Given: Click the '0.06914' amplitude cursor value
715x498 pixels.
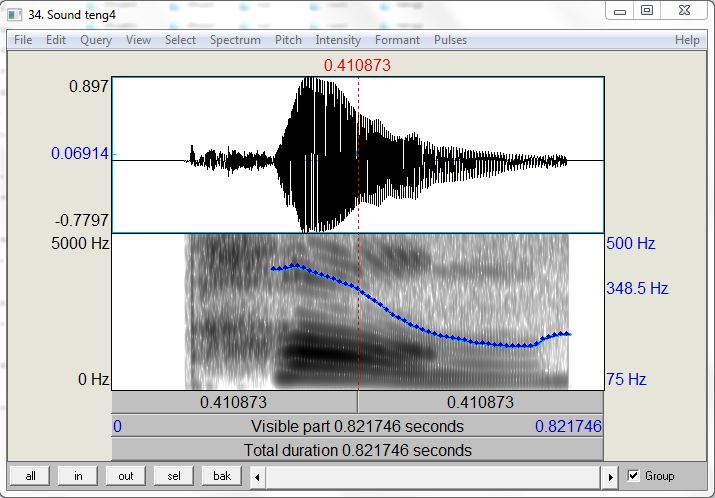Looking at the screenshot, I should [x=80, y=153].
